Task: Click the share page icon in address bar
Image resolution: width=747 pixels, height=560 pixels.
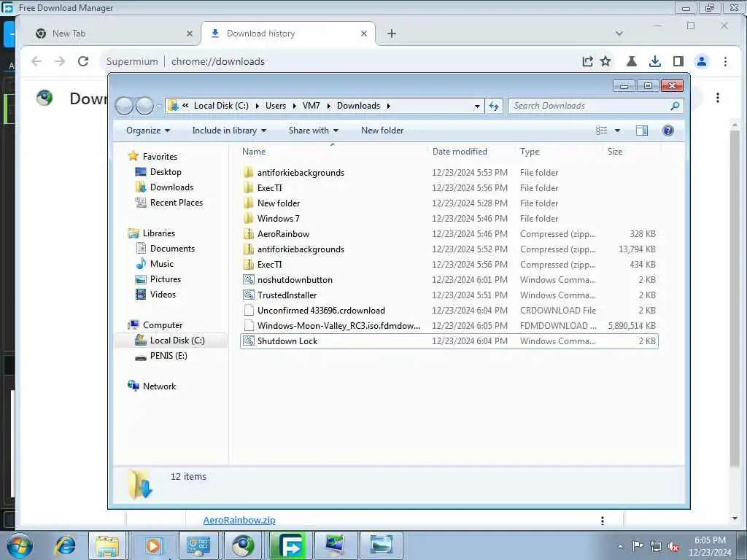Action: (x=587, y=61)
